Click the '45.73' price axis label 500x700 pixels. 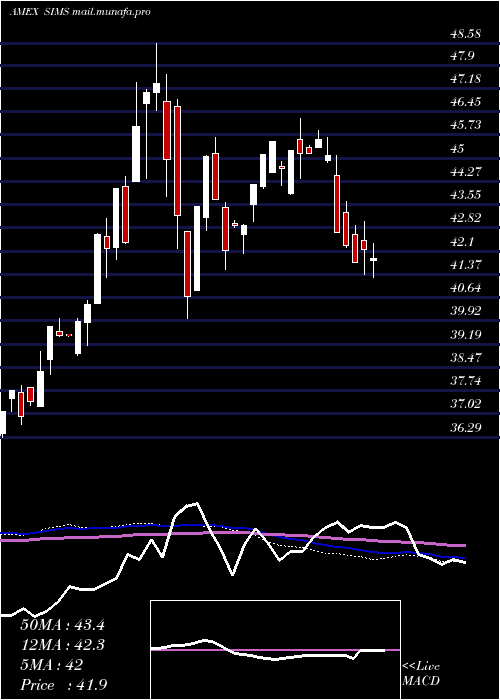click(465, 125)
